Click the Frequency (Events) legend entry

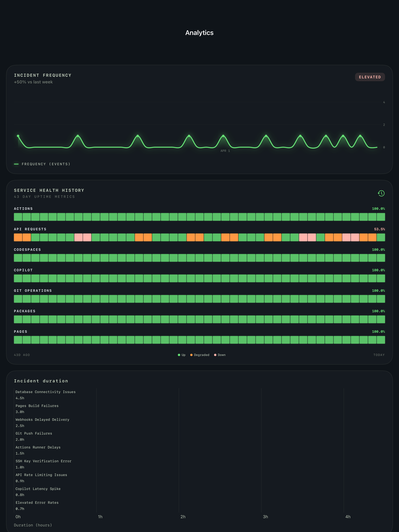point(42,164)
